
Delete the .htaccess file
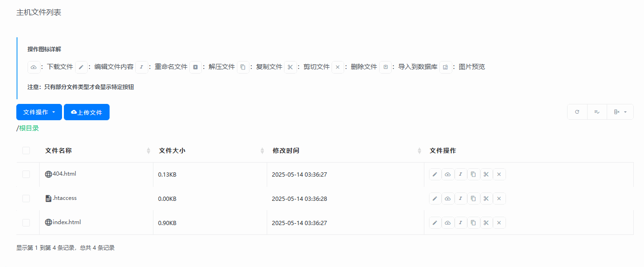point(499,199)
